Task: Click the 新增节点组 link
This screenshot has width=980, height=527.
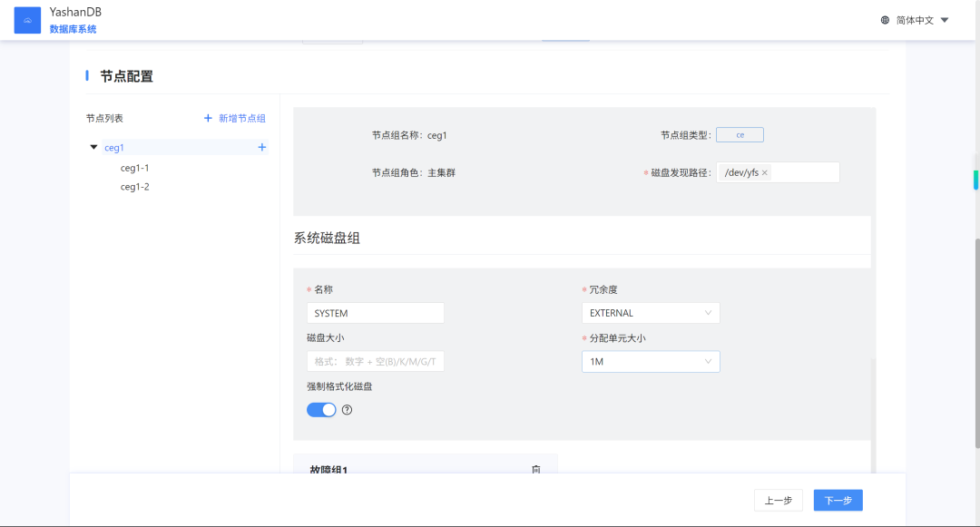Action: click(x=242, y=118)
